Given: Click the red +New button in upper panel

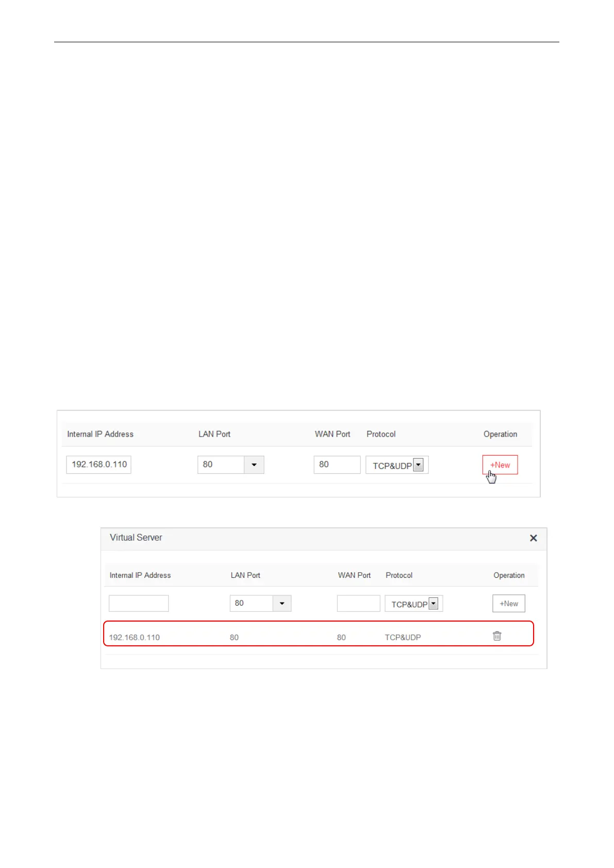Looking at the screenshot, I should coord(500,465).
